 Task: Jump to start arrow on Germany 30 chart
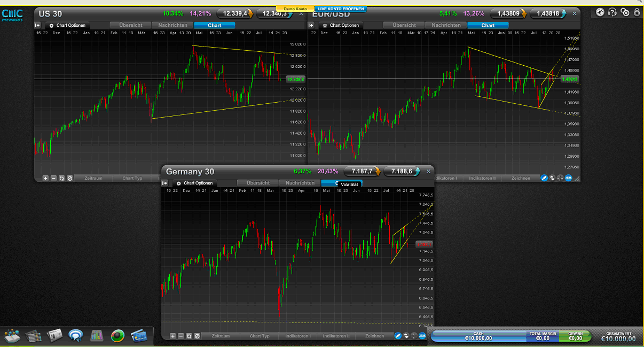[x=164, y=183]
